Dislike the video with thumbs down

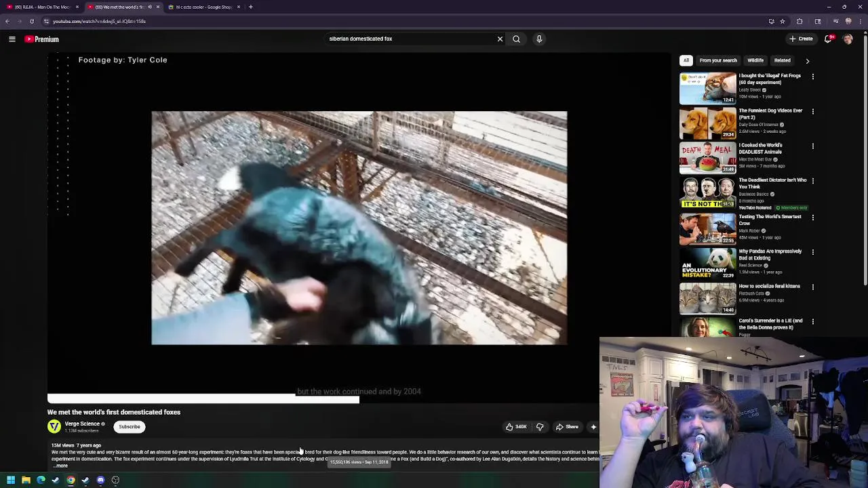(x=540, y=427)
